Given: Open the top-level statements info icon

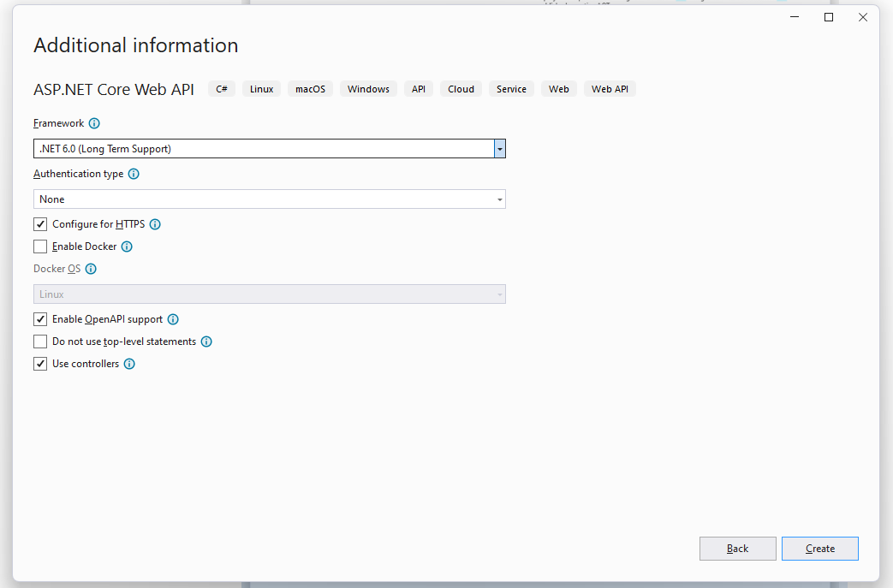Looking at the screenshot, I should coord(205,341).
